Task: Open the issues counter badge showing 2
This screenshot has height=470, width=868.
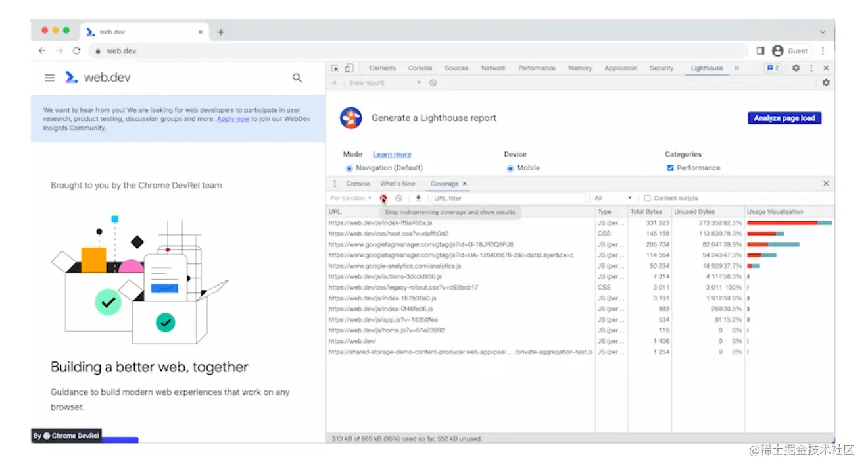Action: [772, 68]
